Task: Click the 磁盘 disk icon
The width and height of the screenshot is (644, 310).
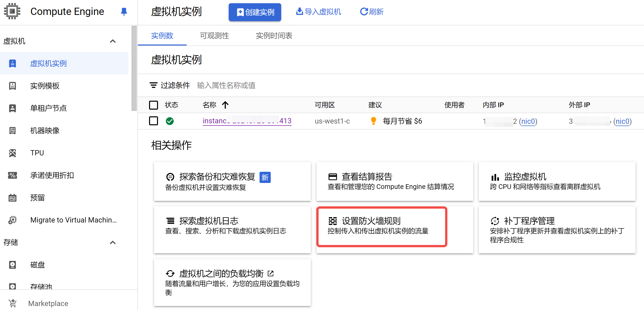Action: pyautogui.click(x=12, y=265)
